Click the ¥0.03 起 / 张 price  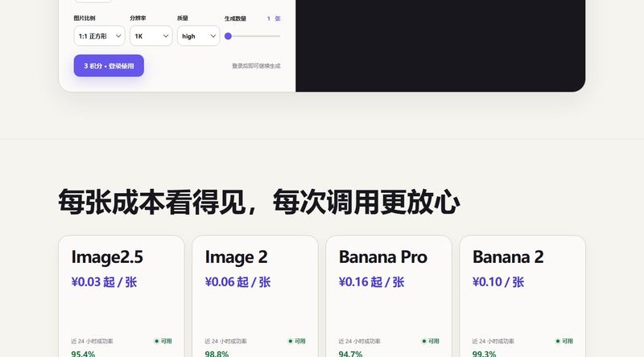point(104,282)
